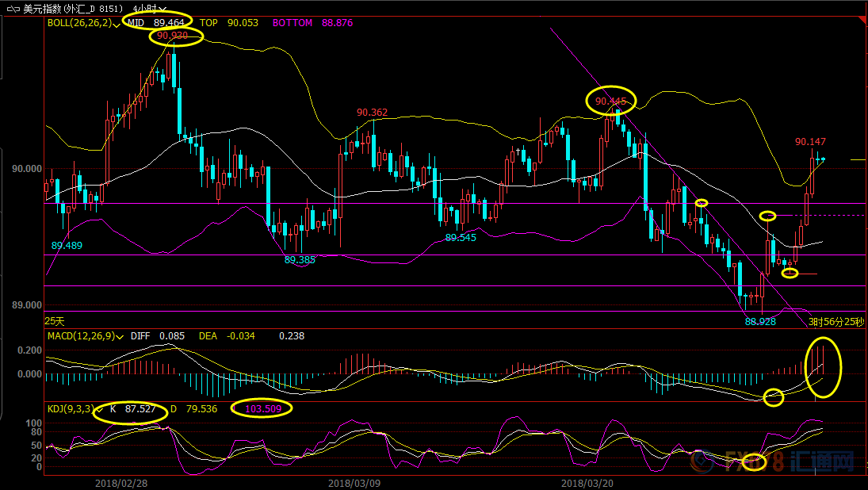Select the 90.445 peak price label
This screenshot has height=490, width=868.
pyautogui.click(x=610, y=101)
